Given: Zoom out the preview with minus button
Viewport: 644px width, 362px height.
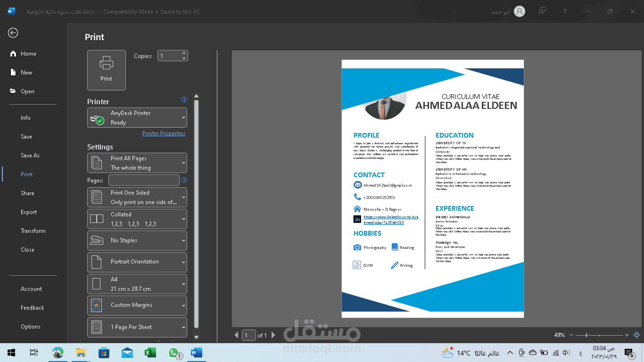Looking at the screenshot, I should [571, 335].
